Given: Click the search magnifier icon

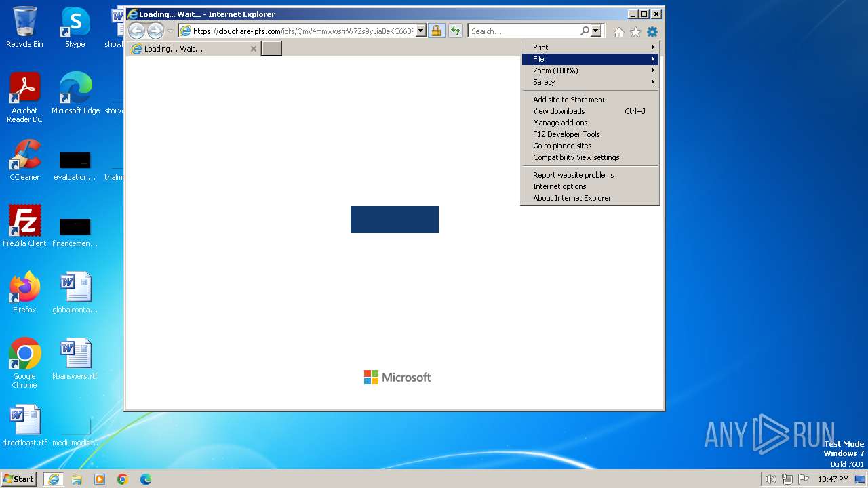Looking at the screenshot, I should pyautogui.click(x=585, y=30).
